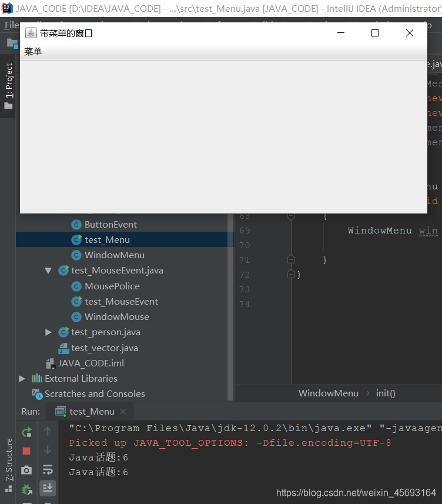The image size is (442, 504).
Task: Click the Project folder icon in sidebar
Action: click(9, 106)
